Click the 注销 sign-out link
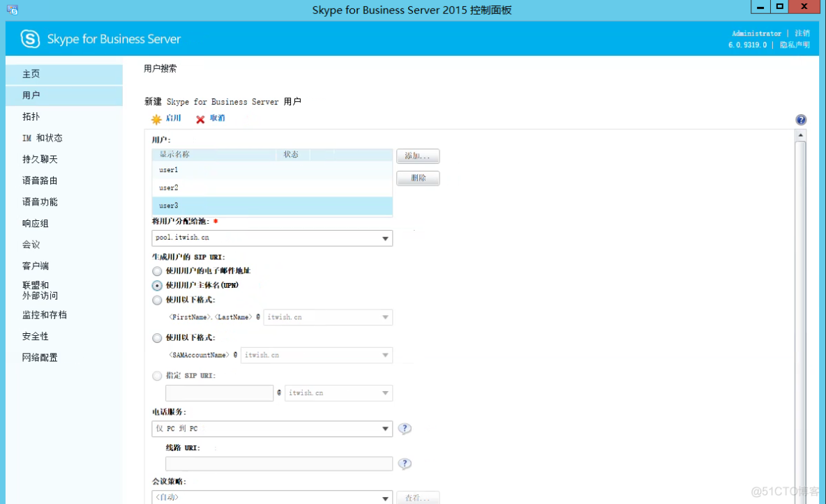826x504 pixels. [802, 33]
